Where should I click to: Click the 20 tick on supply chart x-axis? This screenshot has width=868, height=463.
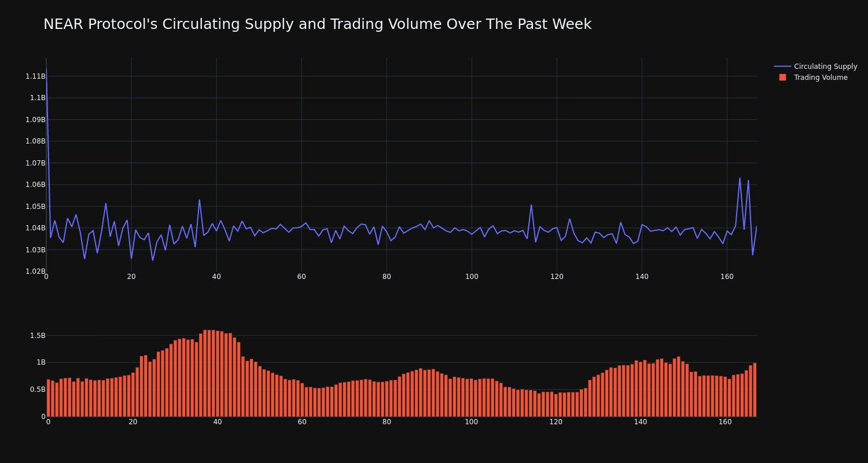131,277
